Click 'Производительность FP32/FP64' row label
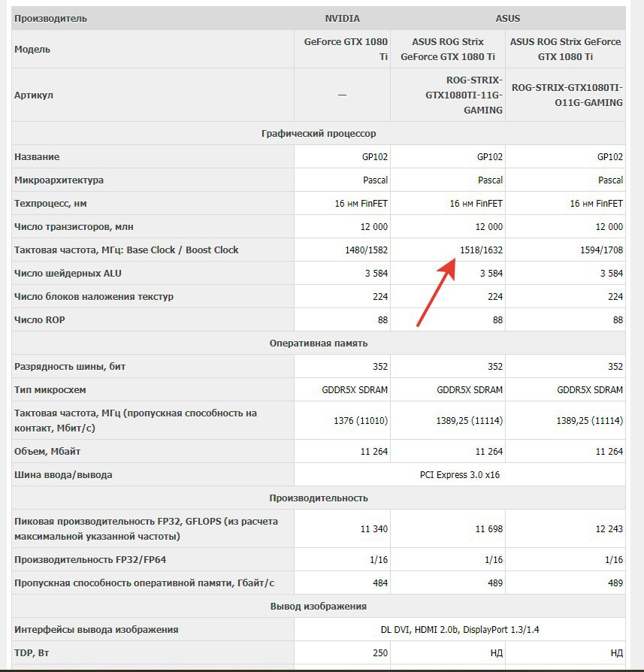Image resolution: width=644 pixels, height=672 pixels. click(x=90, y=560)
